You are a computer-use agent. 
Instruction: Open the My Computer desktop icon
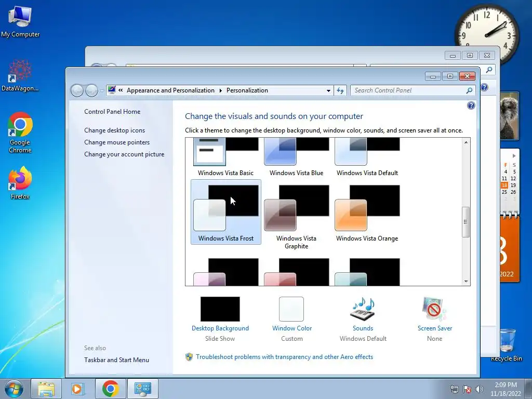click(x=20, y=21)
